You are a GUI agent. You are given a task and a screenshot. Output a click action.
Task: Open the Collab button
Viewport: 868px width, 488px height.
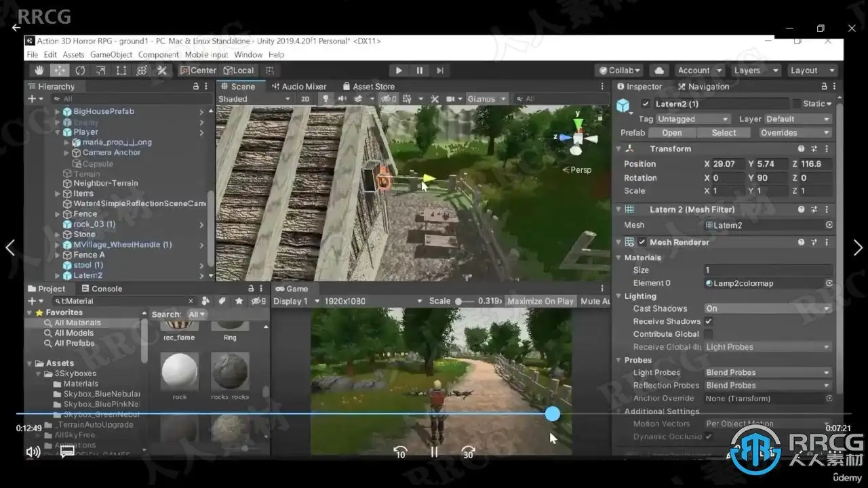(619, 70)
